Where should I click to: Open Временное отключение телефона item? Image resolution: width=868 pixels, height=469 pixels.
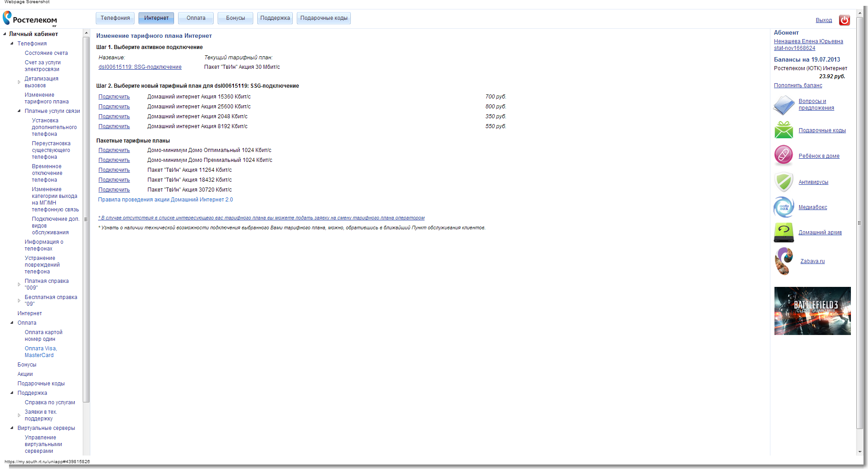(x=47, y=173)
